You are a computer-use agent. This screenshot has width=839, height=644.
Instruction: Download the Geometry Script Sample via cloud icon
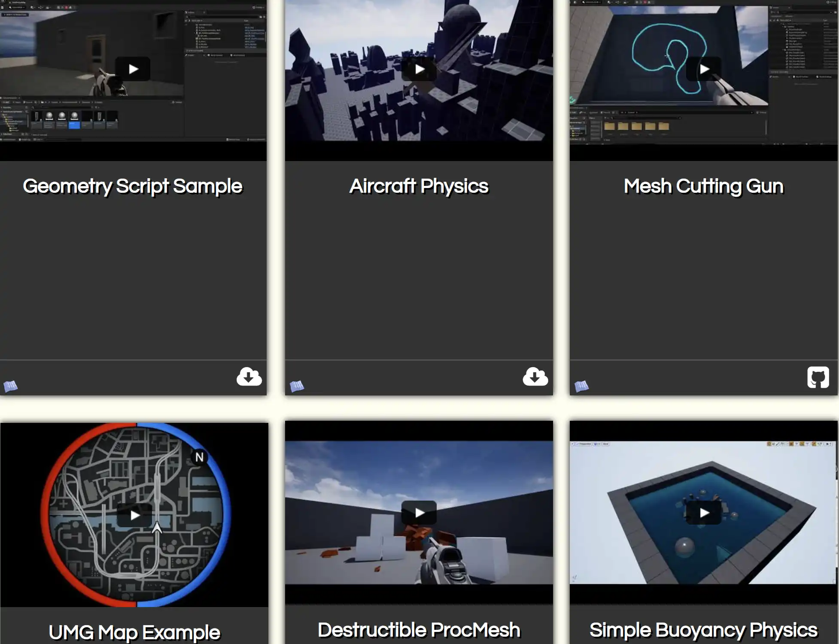(x=249, y=377)
